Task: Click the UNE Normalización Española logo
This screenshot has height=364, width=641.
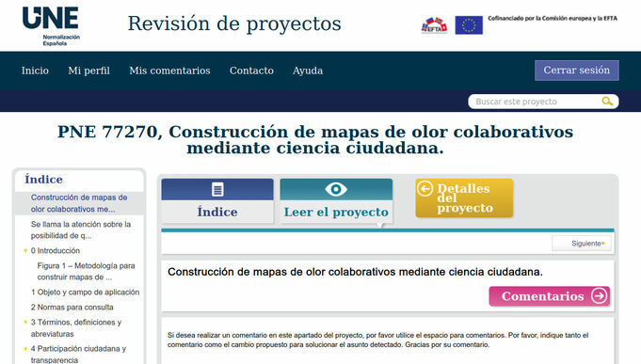Action: tap(51, 26)
